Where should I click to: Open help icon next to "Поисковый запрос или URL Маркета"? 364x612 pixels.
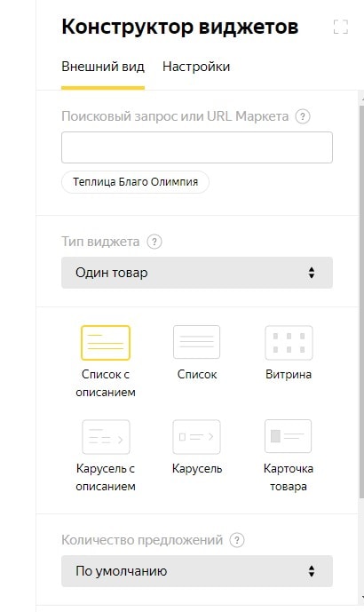[x=303, y=116]
